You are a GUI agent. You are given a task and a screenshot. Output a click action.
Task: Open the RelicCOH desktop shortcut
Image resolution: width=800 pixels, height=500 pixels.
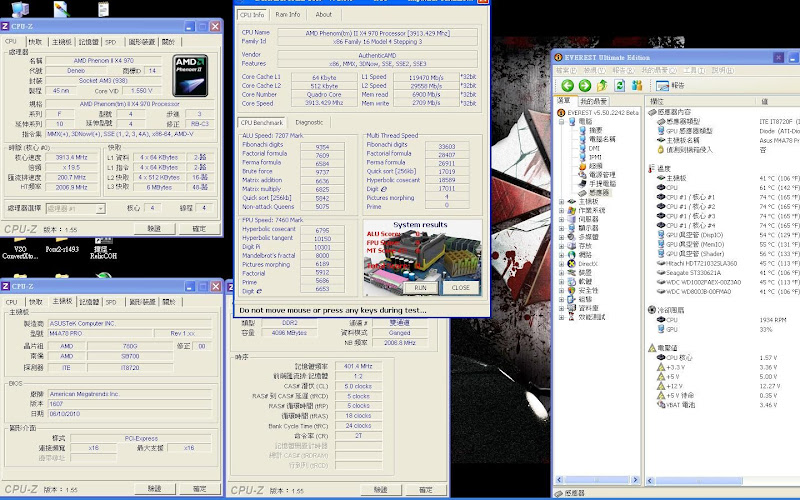click(104, 248)
